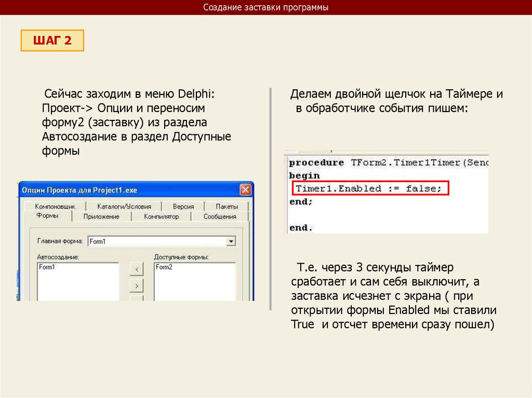Viewport: 532px width, 398px height.
Task: Select Form2 in the Доступные формы list
Action: click(x=164, y=267)
